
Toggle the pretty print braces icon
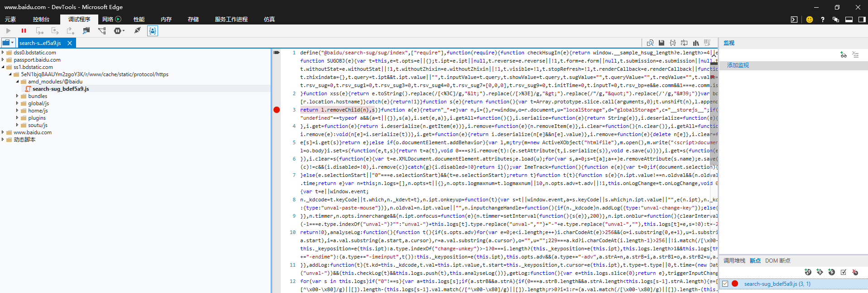673,43
